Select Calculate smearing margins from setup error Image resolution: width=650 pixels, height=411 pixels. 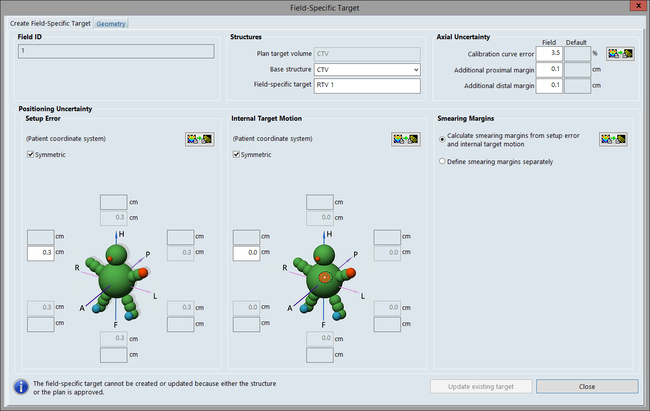click(443, 139)
